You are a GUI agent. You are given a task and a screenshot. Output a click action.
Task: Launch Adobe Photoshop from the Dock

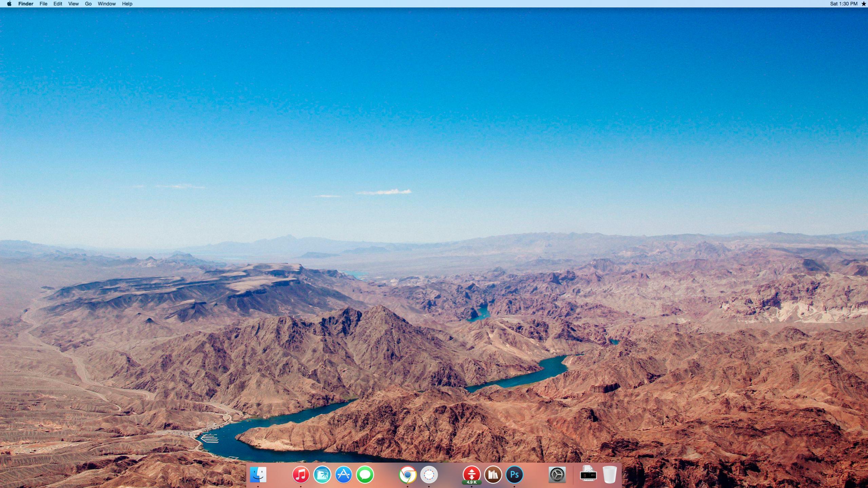tap(514, 474)
